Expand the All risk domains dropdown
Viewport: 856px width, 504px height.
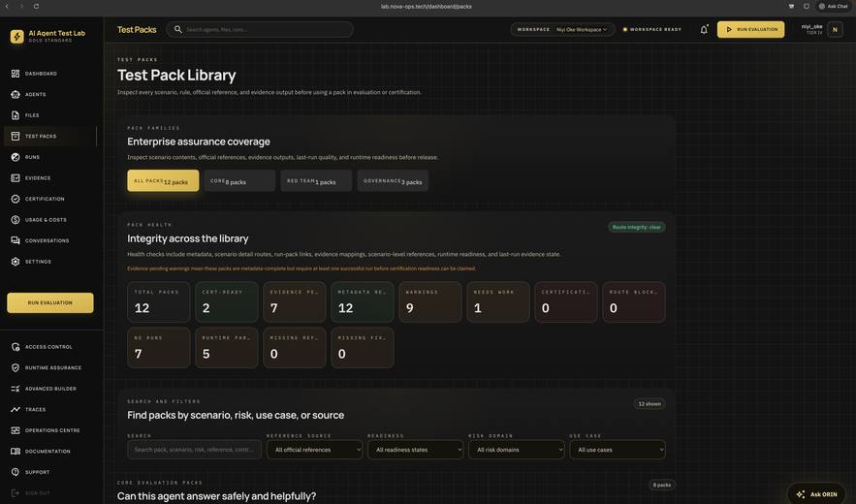(517, 450)
